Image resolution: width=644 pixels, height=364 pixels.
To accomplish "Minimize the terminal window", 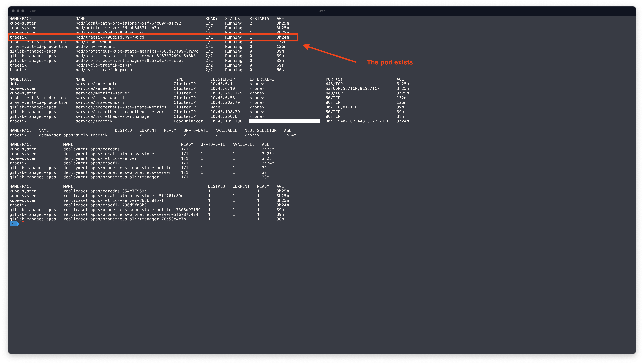I will 18,11.
